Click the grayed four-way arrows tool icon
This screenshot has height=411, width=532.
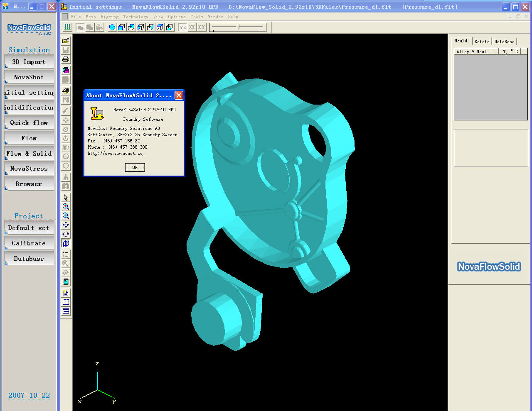(x=66, y=120)
